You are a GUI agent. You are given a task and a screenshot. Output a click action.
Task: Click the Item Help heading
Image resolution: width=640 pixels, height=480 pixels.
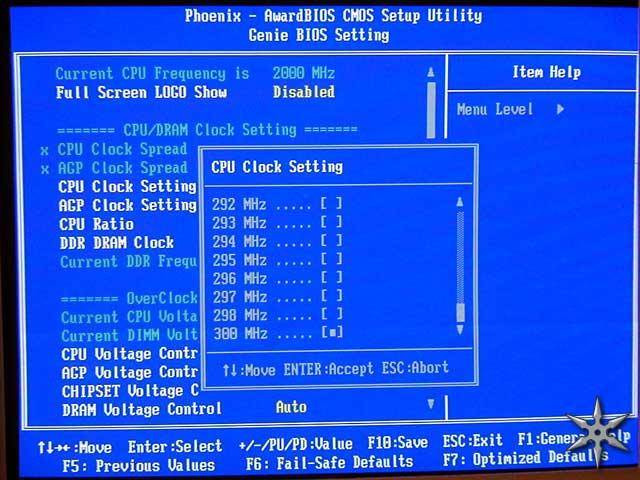tap(547, 73)
